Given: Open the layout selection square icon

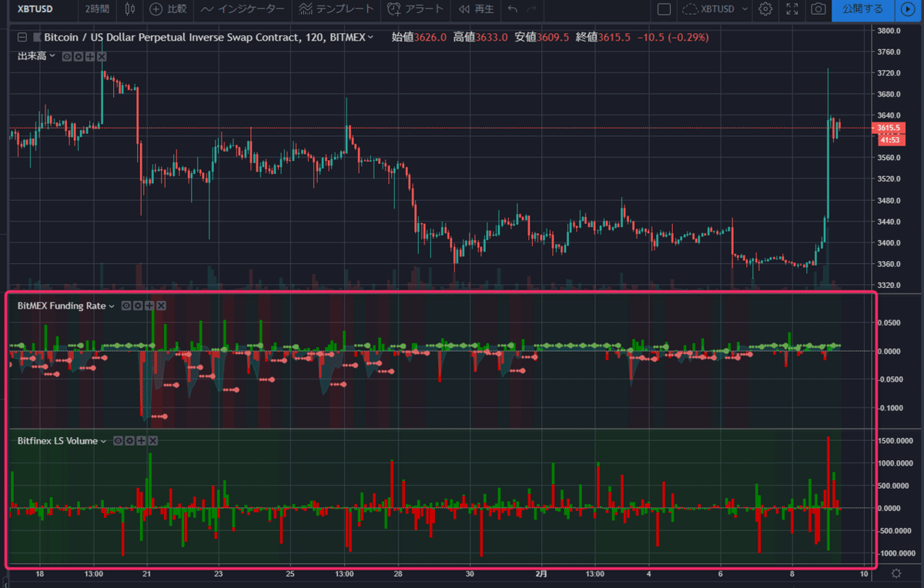Looking at the screenshot, I should tap(665, 9).
